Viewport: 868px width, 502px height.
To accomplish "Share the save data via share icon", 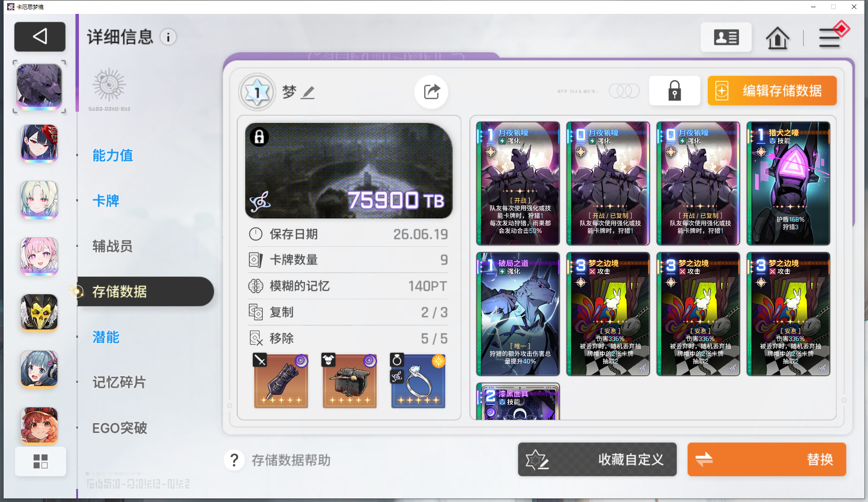I will (x=431, y=92).
